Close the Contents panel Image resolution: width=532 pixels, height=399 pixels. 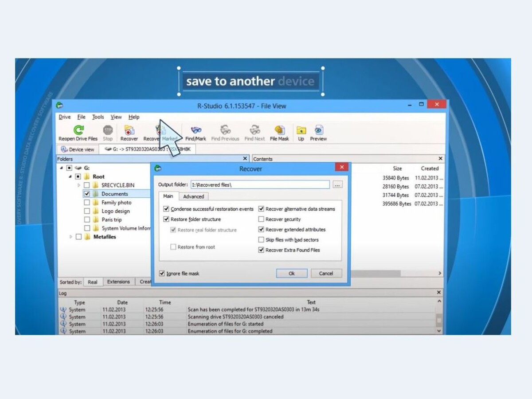pos(440,158)
